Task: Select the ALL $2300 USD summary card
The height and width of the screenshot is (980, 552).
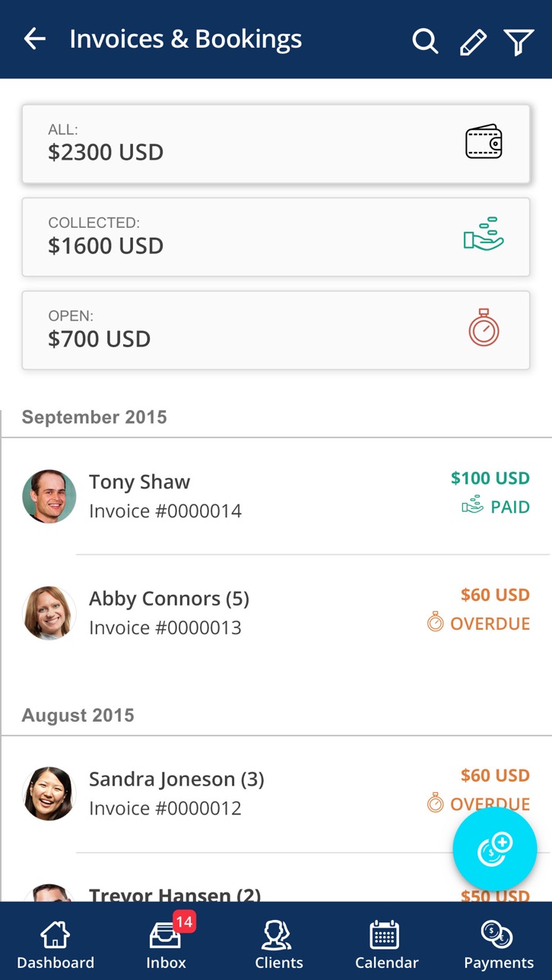Action: [x=276, y=144]
